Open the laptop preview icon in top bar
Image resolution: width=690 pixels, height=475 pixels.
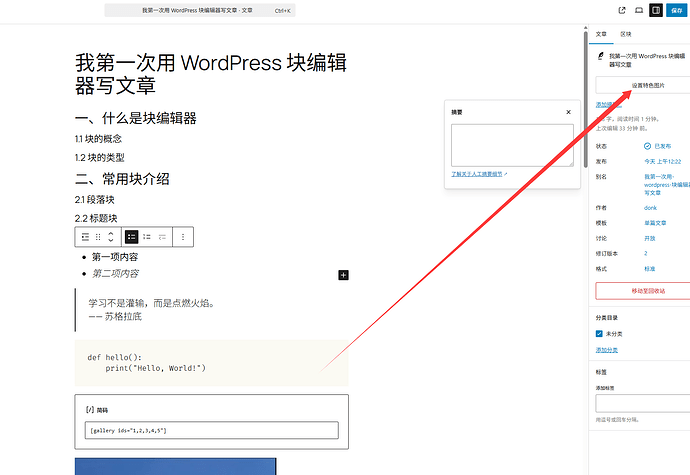click(x=639, y=10)
